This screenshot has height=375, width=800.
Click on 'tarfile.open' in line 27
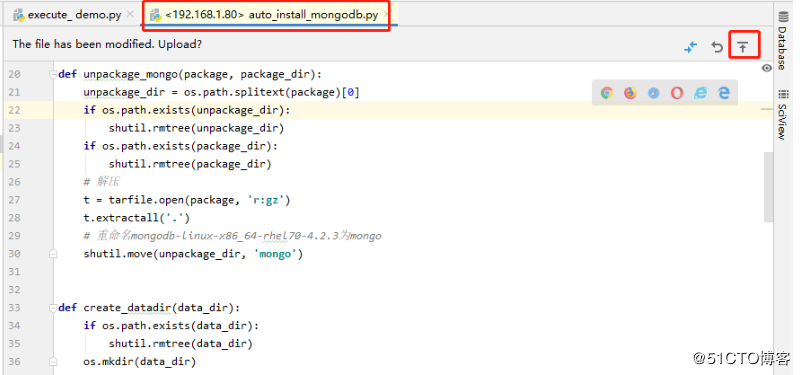[x=145, y=200]
